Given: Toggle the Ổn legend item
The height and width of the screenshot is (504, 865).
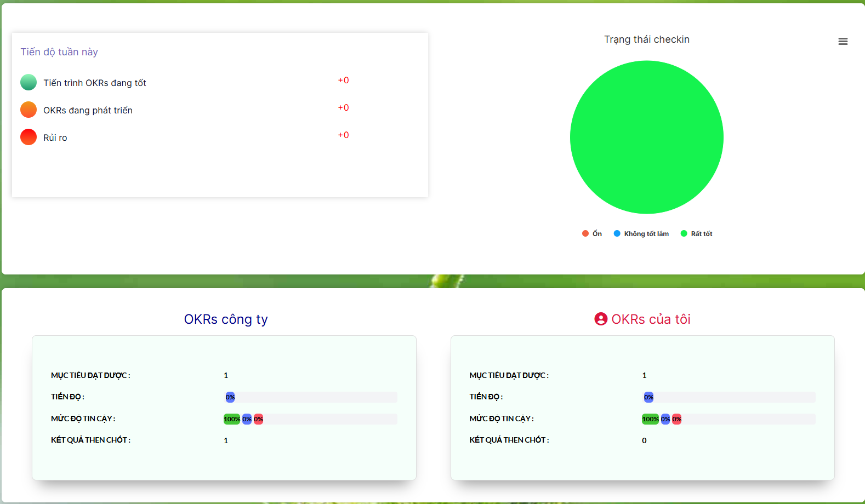Looking at the screenshot, I should pos(592,234).
